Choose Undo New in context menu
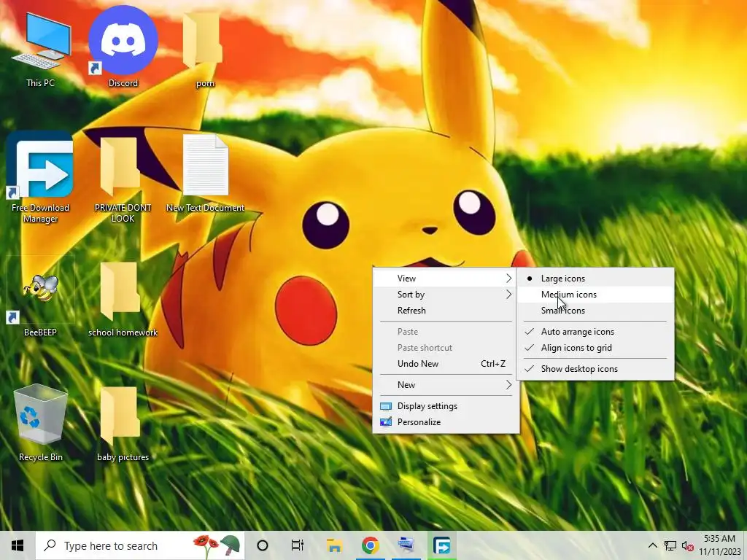This screenshot has height=560, width=747. (x=446, y=364)
